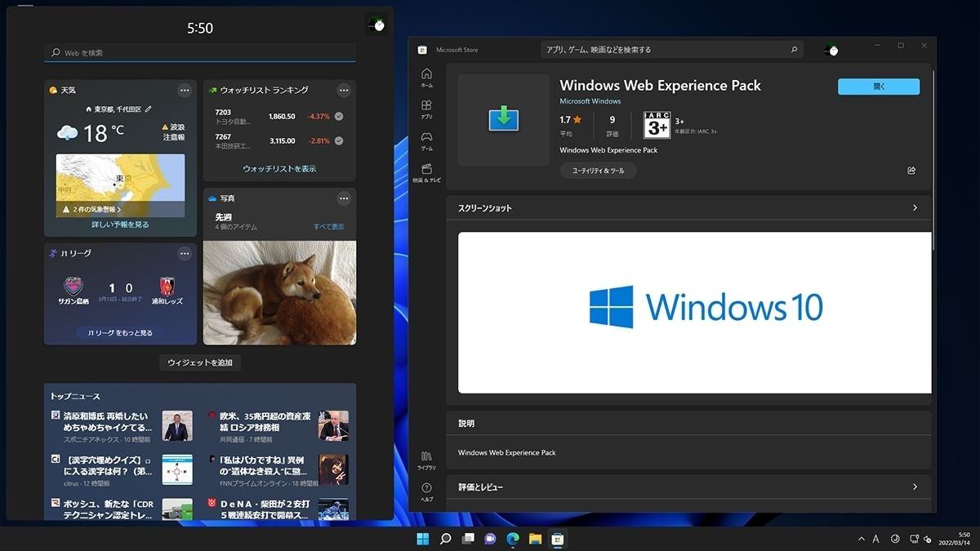This screenshot has height=551, width=980.
Task: Click check icon next to Toyota 7203 stock
Action: (339, 117)
